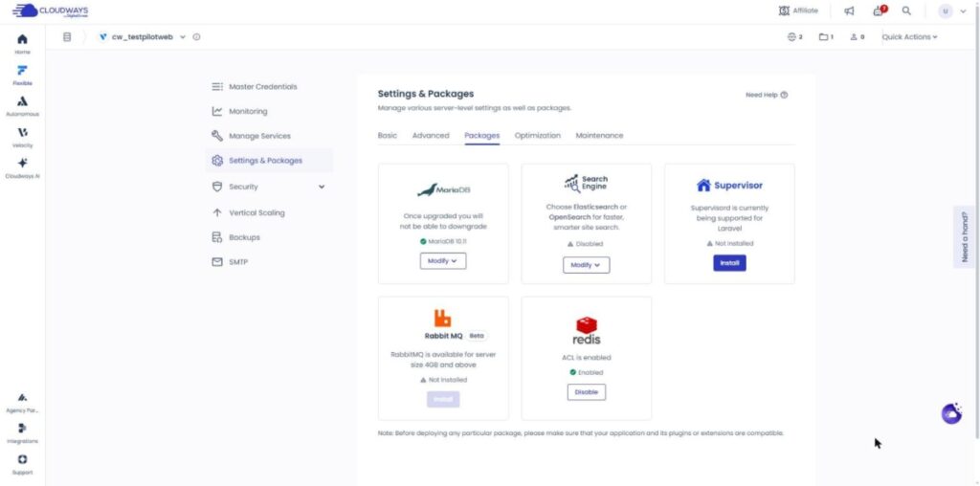Open SMTP menu item

269,262
